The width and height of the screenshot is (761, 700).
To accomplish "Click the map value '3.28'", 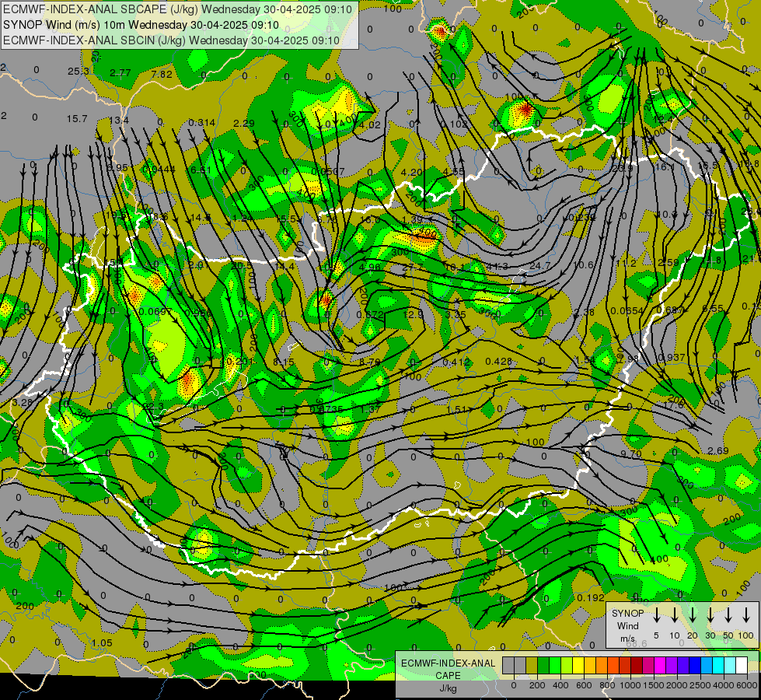I will (x=22, y=403).
